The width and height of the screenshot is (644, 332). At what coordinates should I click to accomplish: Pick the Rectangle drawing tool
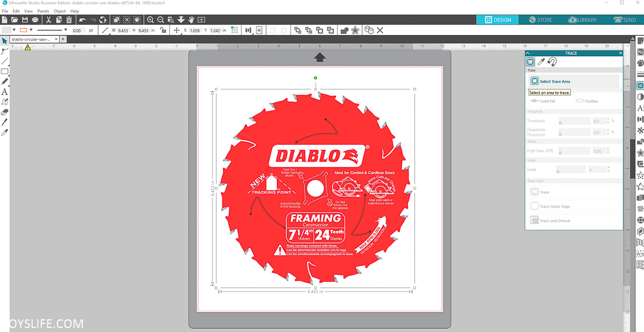pyautogui.click(x=5, y=71)
